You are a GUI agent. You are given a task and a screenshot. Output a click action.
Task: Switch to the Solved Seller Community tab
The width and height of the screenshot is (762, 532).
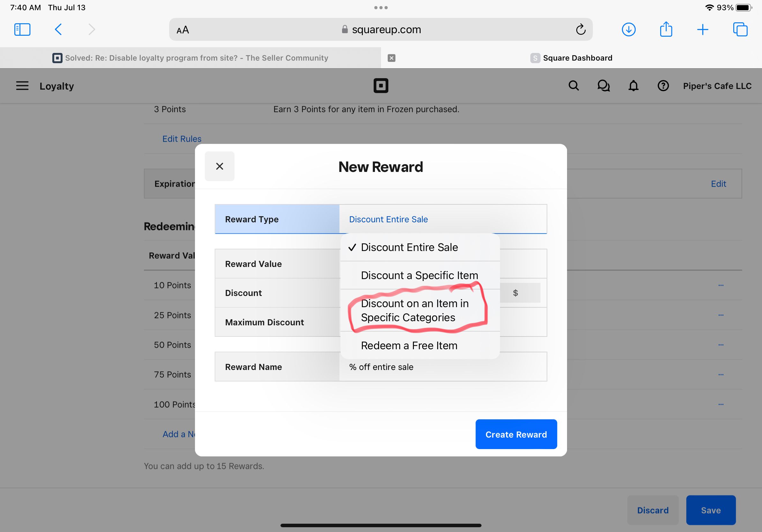[x=190, y=58]
